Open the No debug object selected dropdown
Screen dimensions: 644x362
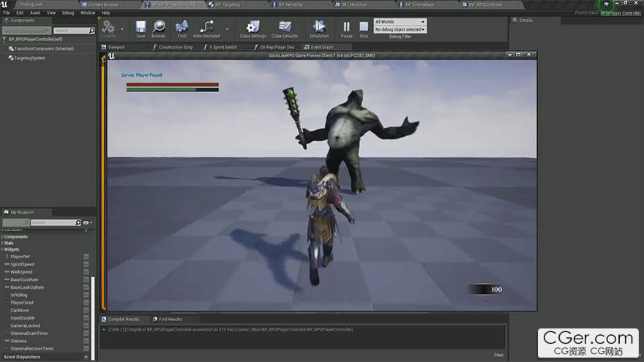coord(400,29)
